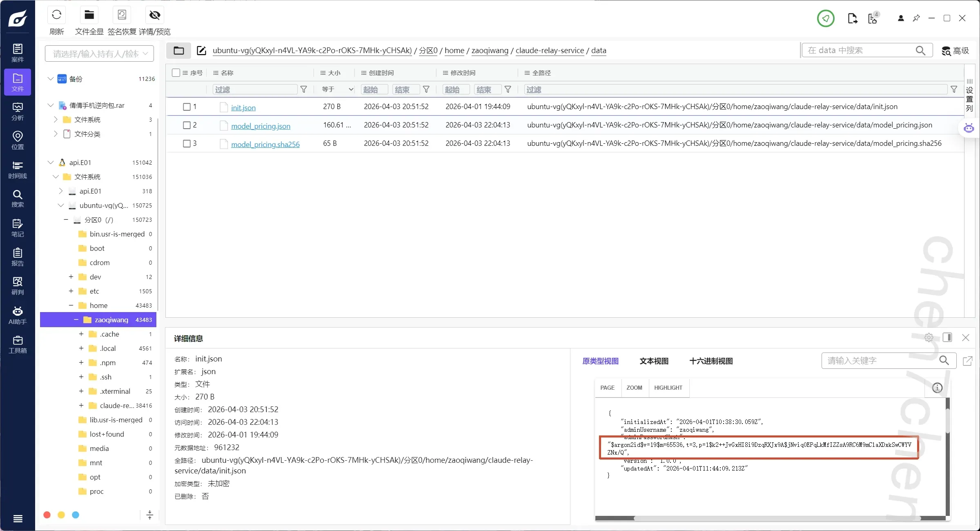Click the 签名恢复 signature recovery icon
The width and height of the screenshot is (980, 531).
pos(122,15)
